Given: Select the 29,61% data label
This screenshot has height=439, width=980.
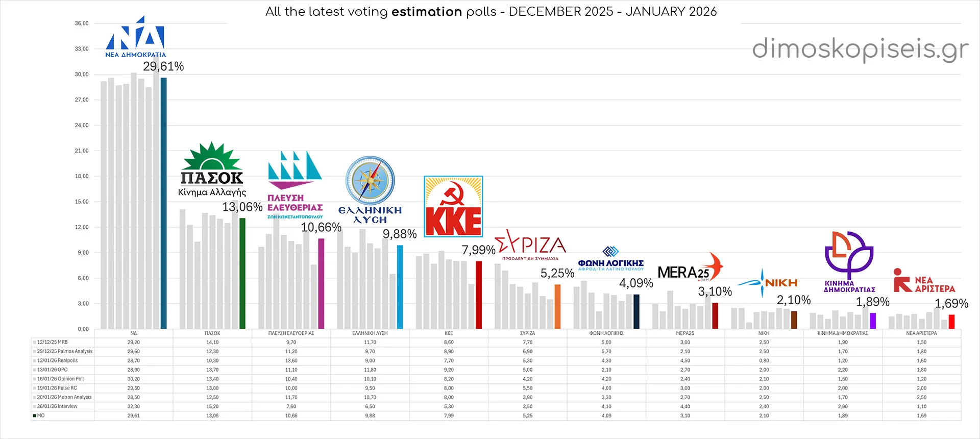Looking at the screenshot, I should click(163, 66).
